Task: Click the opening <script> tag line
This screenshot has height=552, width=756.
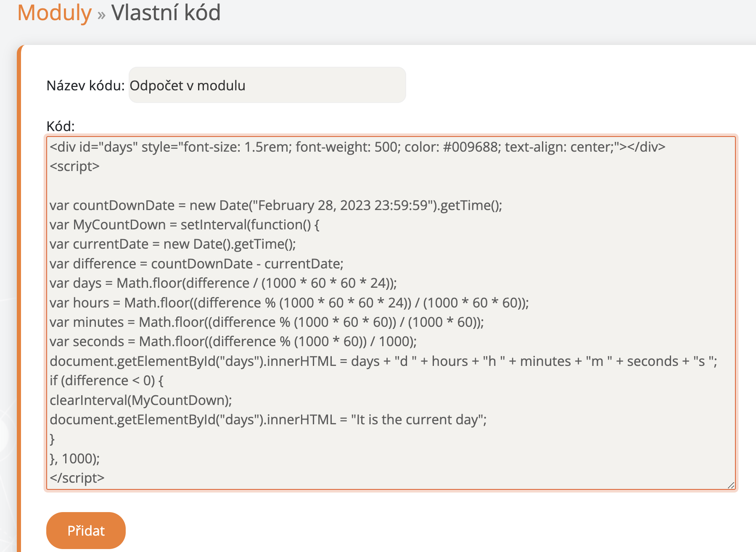Action: click(x=75, y=166)
